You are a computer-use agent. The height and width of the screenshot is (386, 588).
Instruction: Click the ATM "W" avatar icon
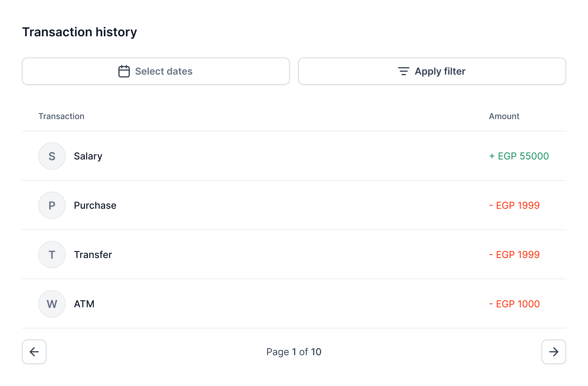tap(52, 304)
